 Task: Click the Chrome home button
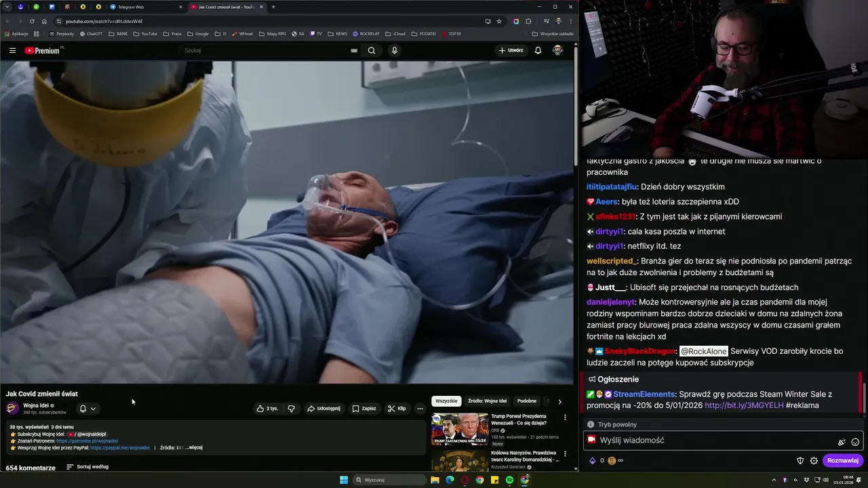pos(45,21)
